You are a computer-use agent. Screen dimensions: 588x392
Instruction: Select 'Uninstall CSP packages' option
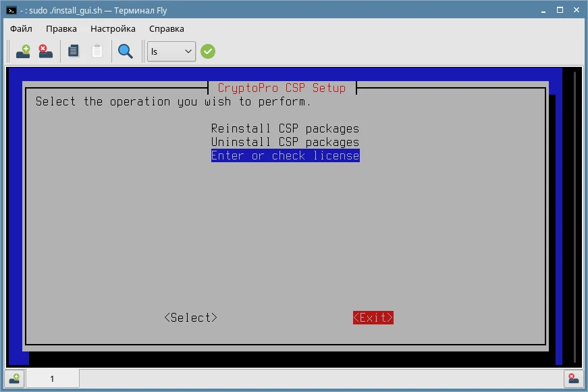(x=285, y=142)
